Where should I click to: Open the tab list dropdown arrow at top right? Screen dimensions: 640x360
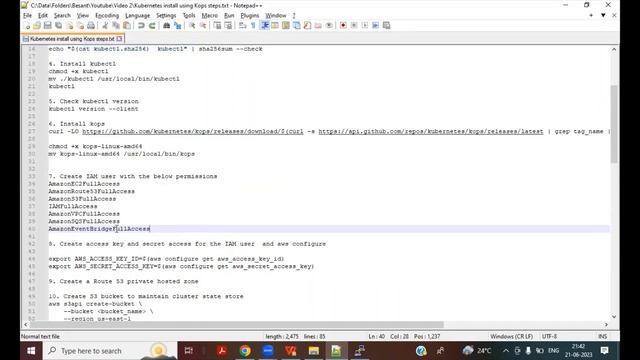click(x=603, y=16)
